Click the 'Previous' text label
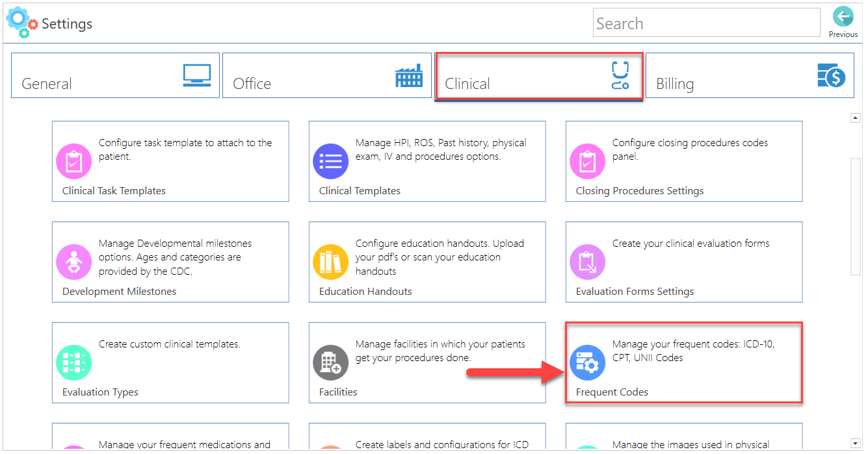Image resolution: width=868 pixels, height=454 pixels. [843, 34]
